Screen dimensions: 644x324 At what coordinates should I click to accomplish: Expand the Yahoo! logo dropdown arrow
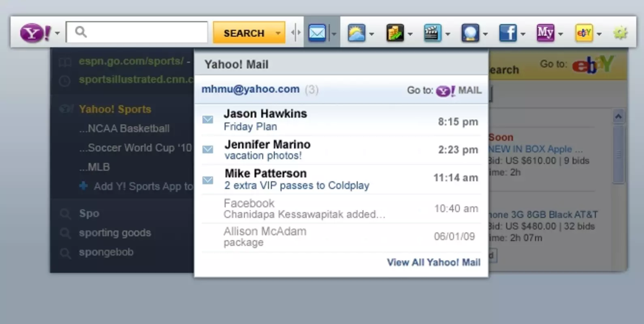(57, 33)
